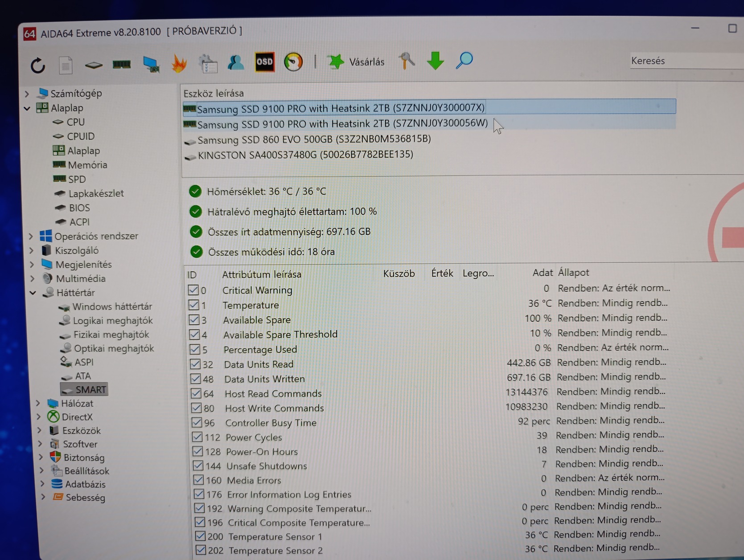Image resolution: width=744 pixels, height=560 pixels.
Task: Click the Lapkakészlet chipset icon
Action: click(60, 193)
